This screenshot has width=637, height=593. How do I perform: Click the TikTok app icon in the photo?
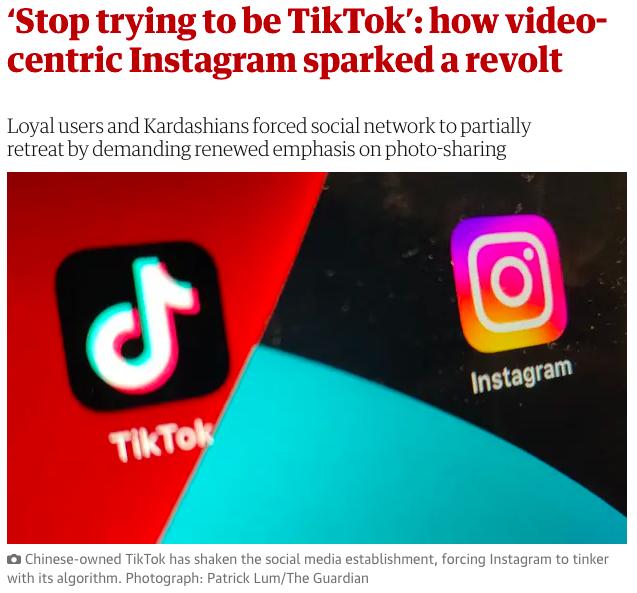coord(141,326)
